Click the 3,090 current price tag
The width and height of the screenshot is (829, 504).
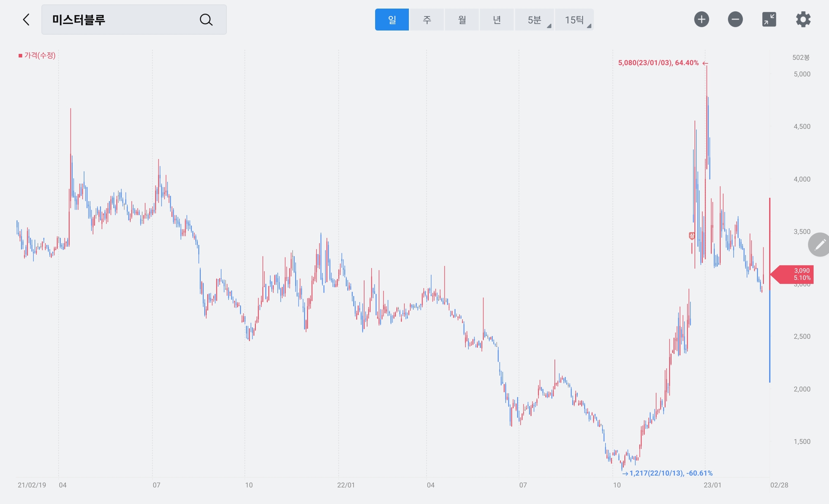801,274
